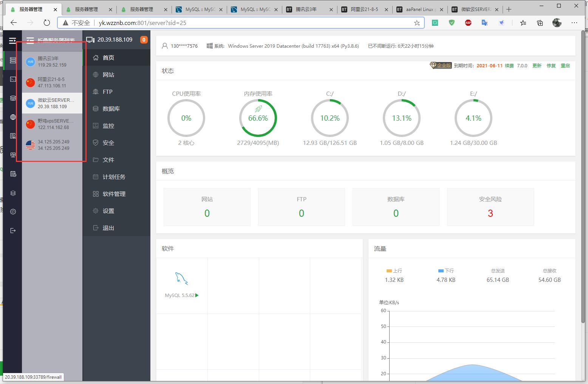Open FTP in panel menu

pos(116,92)
